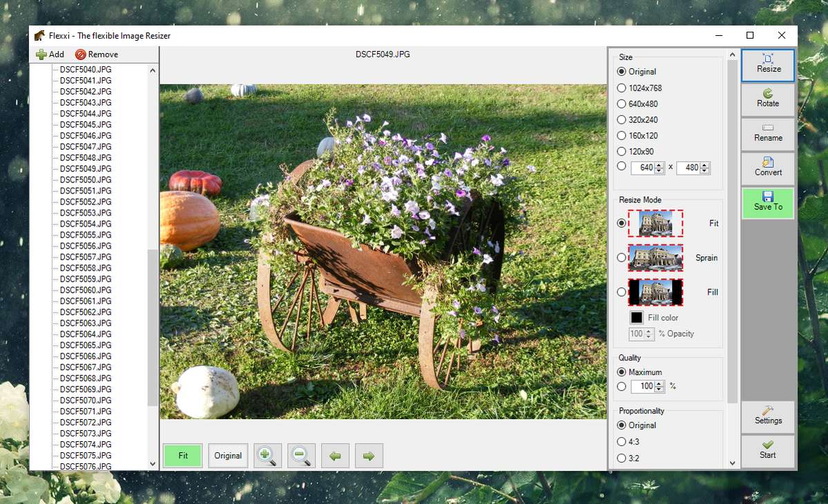This screenshot has height=504, width=828.
Task: Zoom in on the preview image
Action: 267,456
